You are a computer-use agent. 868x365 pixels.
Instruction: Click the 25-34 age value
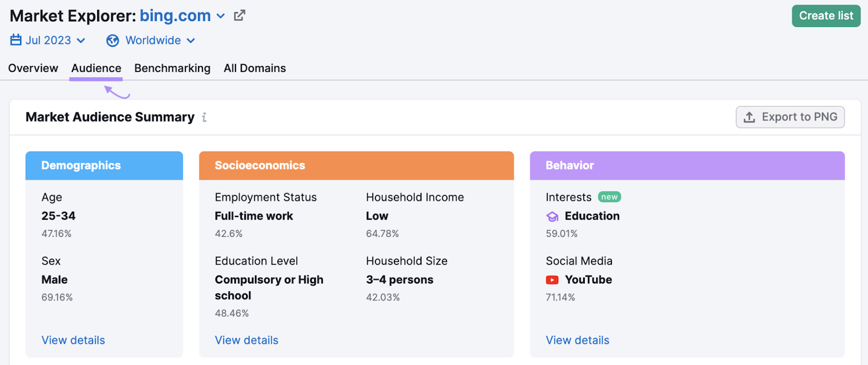coord(59,216)
